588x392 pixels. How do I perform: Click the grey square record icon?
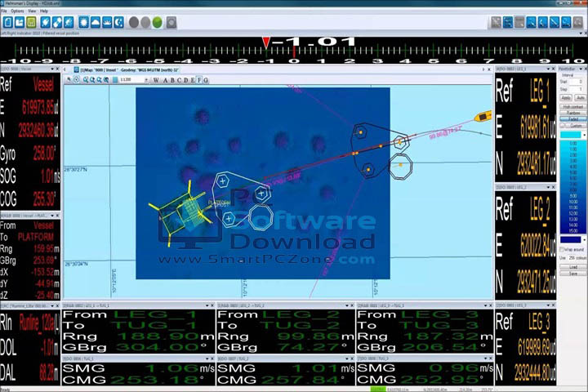pos(171,23)
